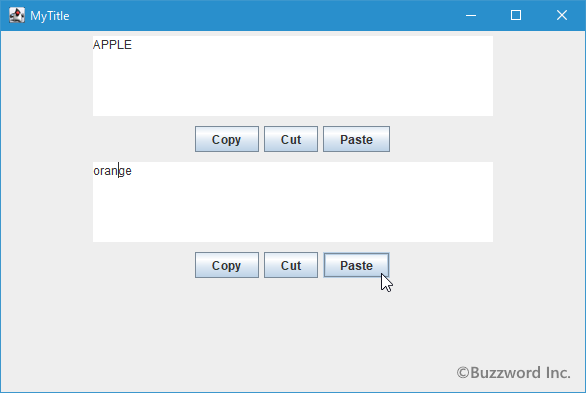Click gray gap between lower Copy and Cut
586x393 pixels.
point(261,265)
